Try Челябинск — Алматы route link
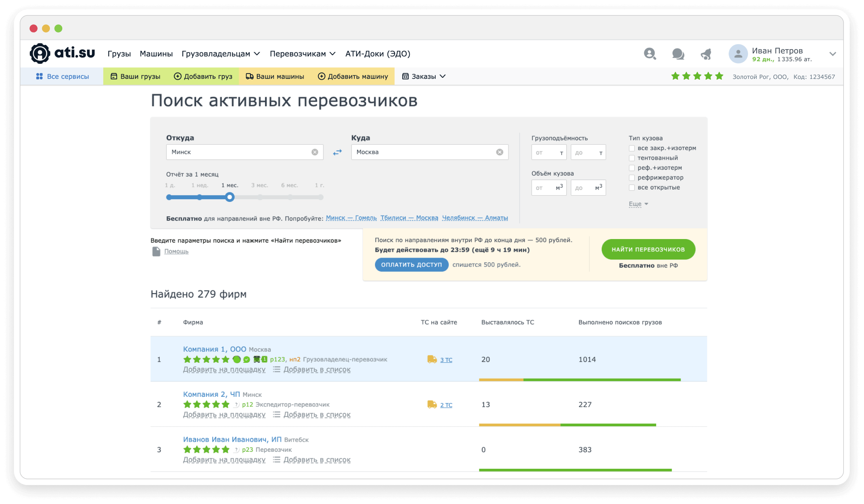This screenshot has height=504, width=864. pos(475,218)
